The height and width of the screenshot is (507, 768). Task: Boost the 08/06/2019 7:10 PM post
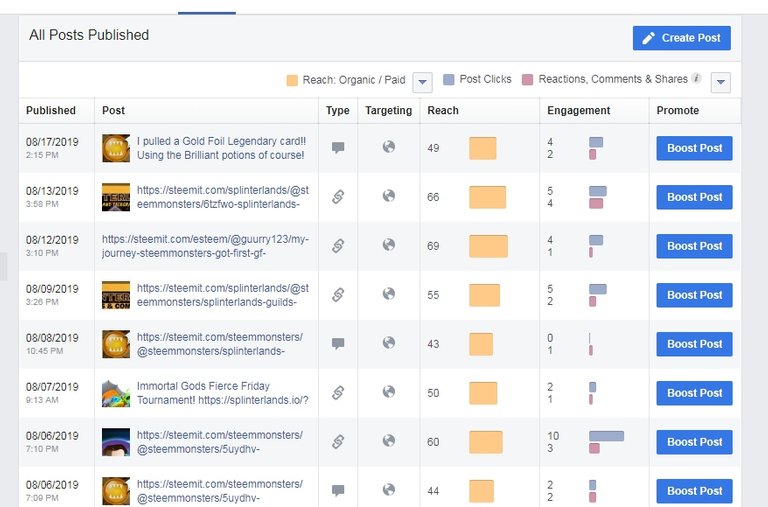(695, 442)
